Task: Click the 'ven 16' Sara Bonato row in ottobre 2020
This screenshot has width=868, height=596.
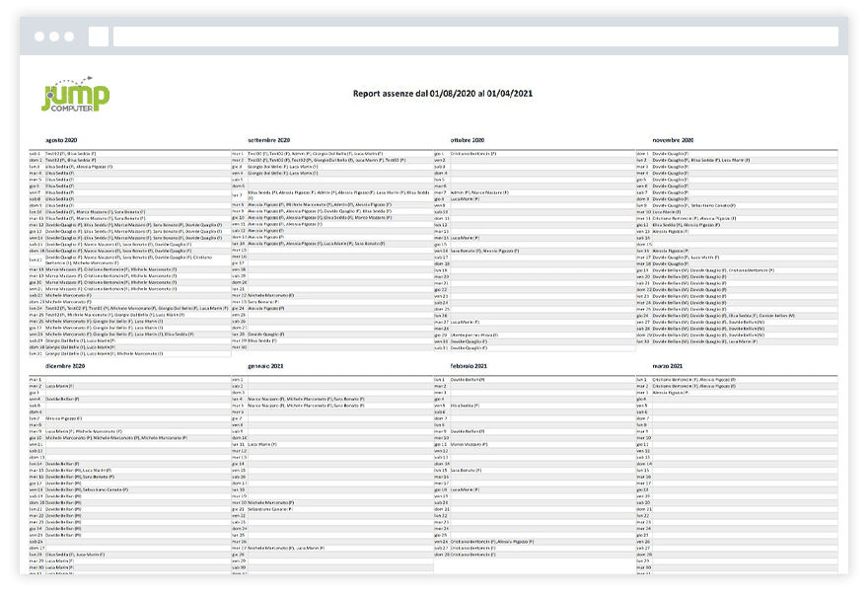Action: (x=535, y=251)
